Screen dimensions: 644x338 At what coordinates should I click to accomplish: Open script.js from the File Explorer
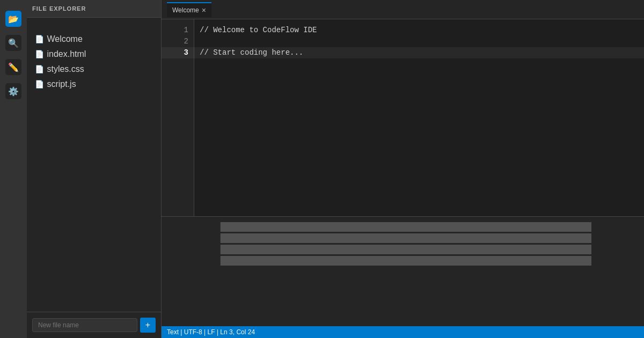coord(61,84)
